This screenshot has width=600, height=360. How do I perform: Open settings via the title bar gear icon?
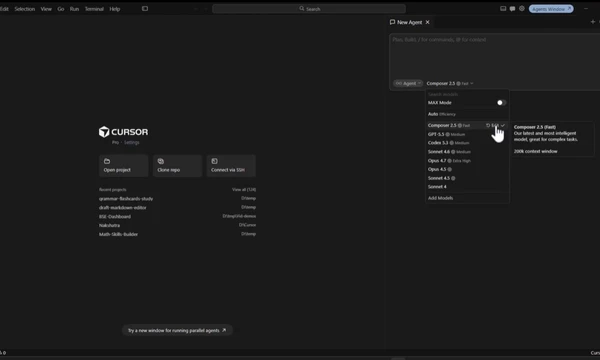(522, 8)
